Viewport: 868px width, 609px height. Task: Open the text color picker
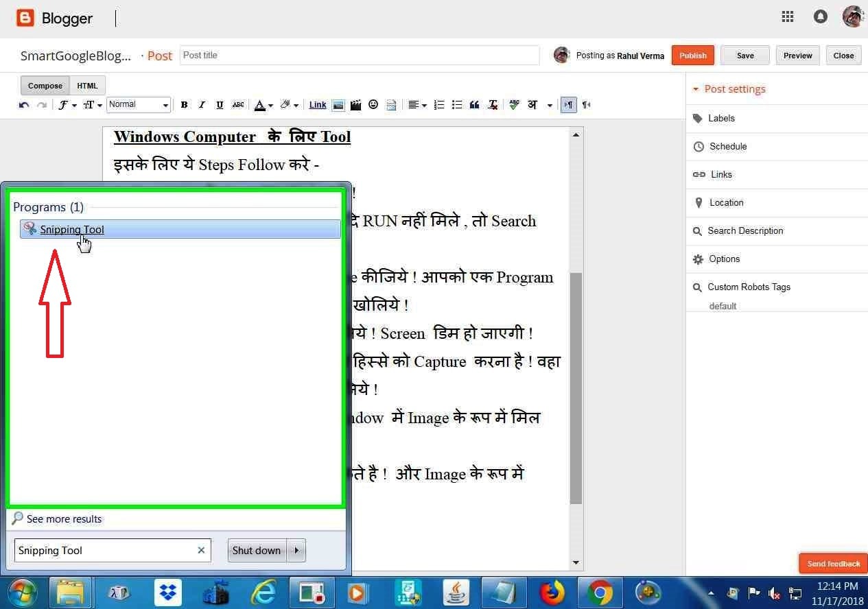[x=263, y=105]
